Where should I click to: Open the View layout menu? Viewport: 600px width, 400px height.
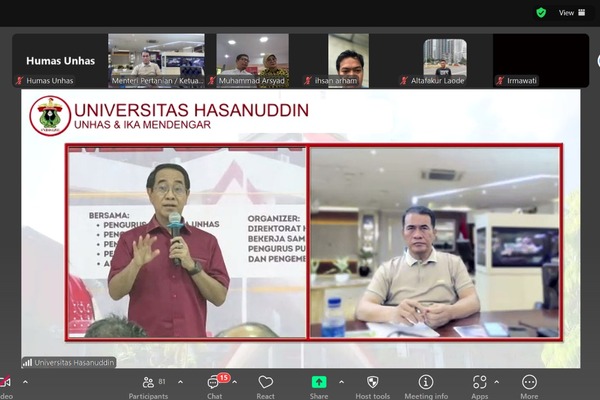[x=572, y=13]
